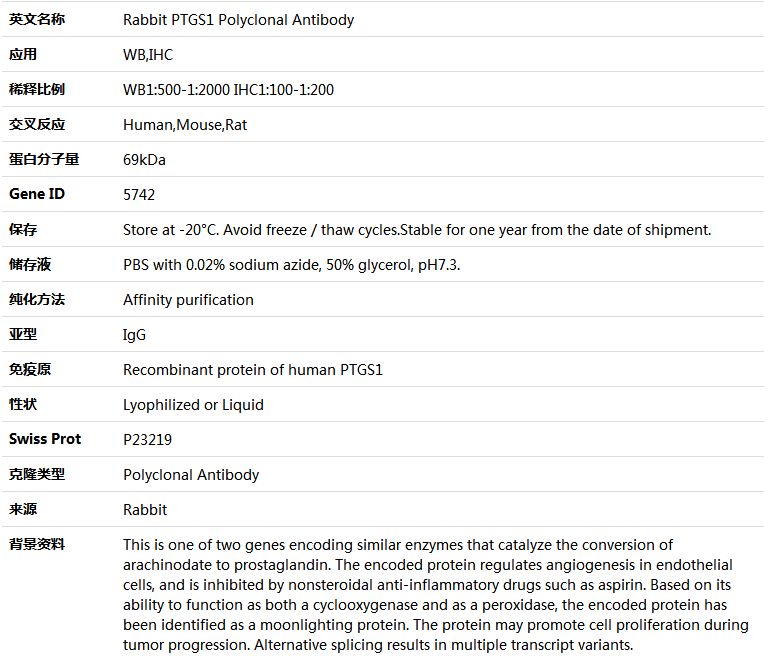The height and width of the screenshot is (663, 769).
Task: Click the product name Rabbit PTGS1 Polyclonal Antibody
Action: 238,20
